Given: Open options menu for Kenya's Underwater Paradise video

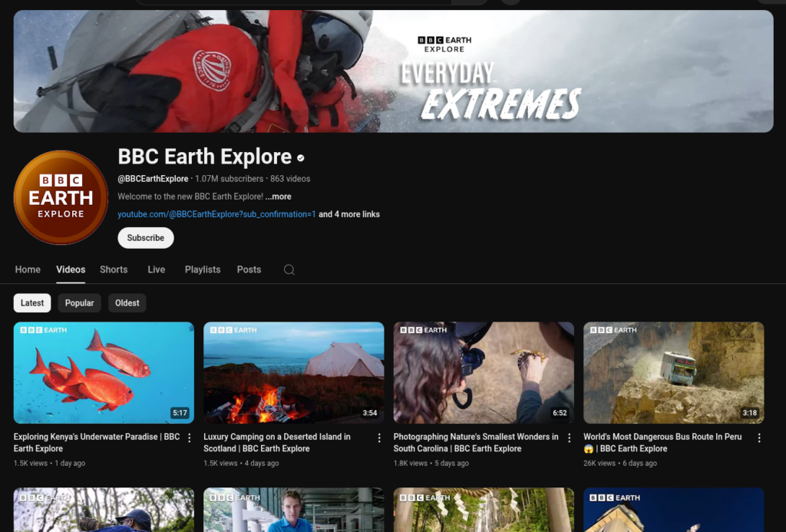Looking at the screenshot, I should click(190, 438).
